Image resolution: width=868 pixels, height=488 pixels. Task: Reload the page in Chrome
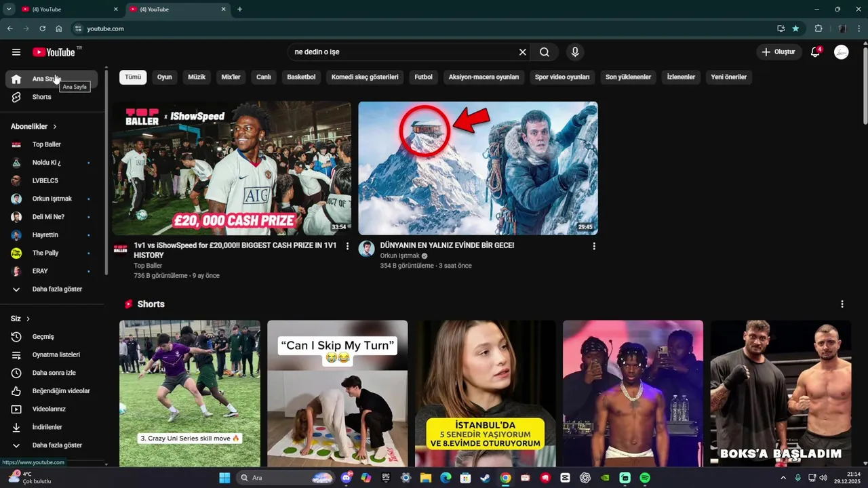coord(42,28)
